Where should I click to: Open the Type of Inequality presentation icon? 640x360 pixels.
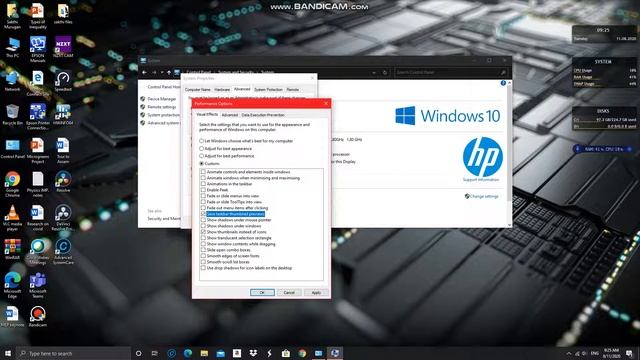[x=38, y=16]
